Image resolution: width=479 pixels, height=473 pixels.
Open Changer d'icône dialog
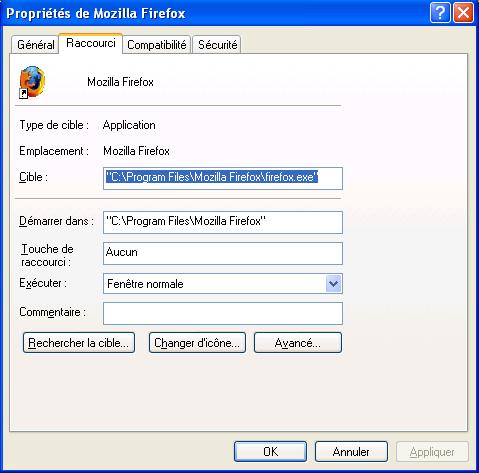click(197, 343)
